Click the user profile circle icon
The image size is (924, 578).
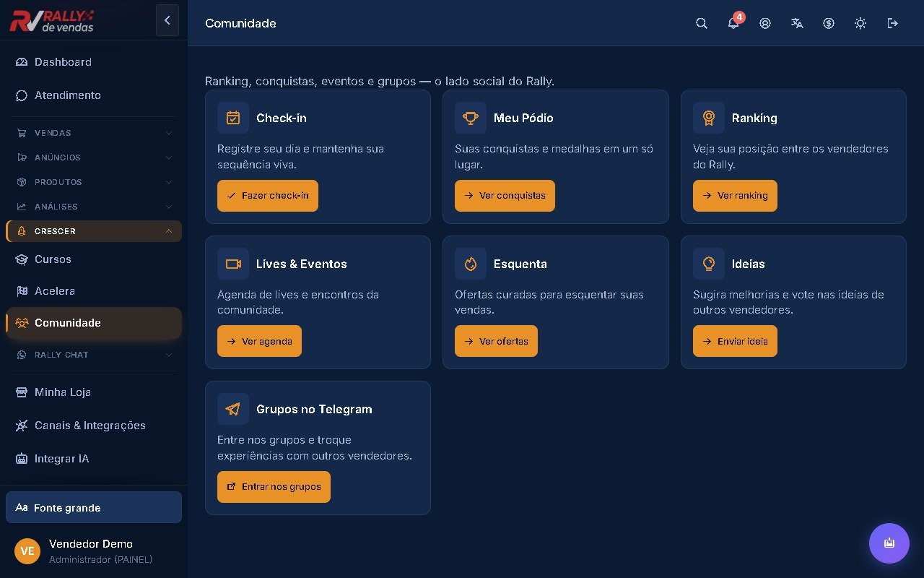[765, 23]
